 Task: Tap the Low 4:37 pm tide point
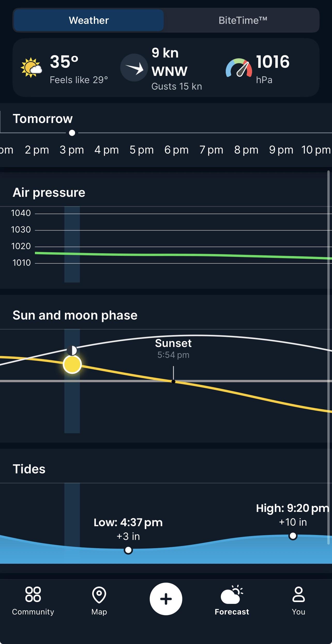tap(128, 550)
